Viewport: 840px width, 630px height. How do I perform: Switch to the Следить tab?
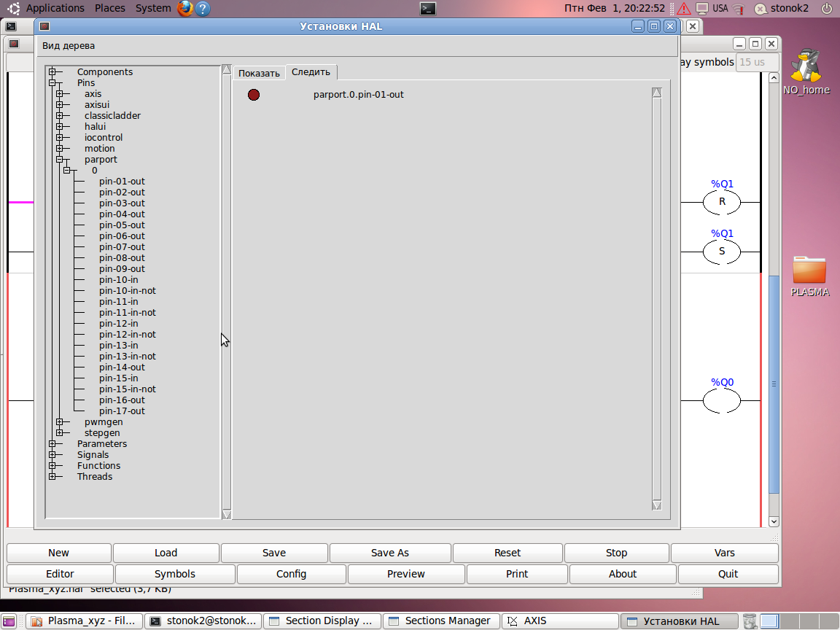point(311,71)
